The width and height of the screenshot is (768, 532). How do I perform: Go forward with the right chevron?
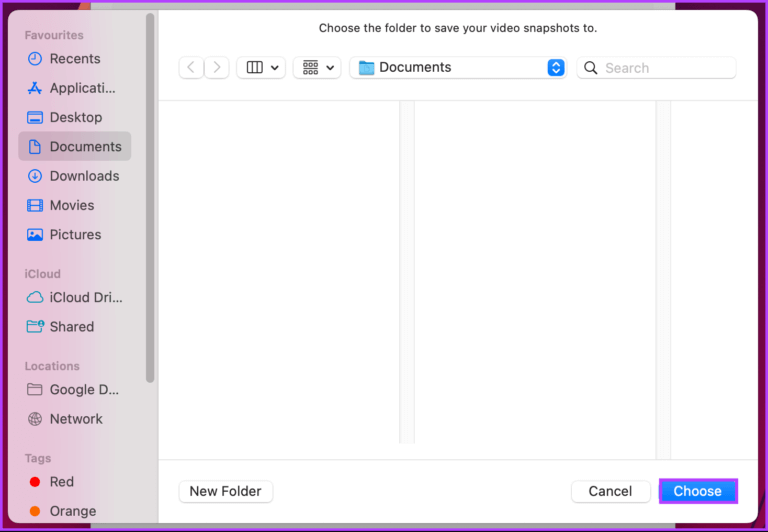click(216, 68)
